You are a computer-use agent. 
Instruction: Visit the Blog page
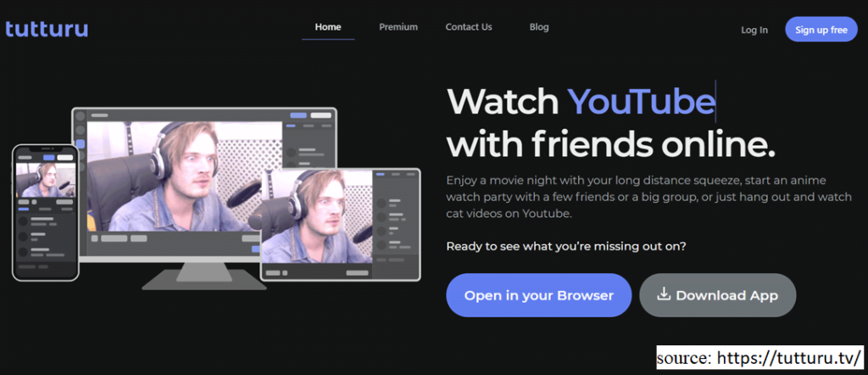538,26
